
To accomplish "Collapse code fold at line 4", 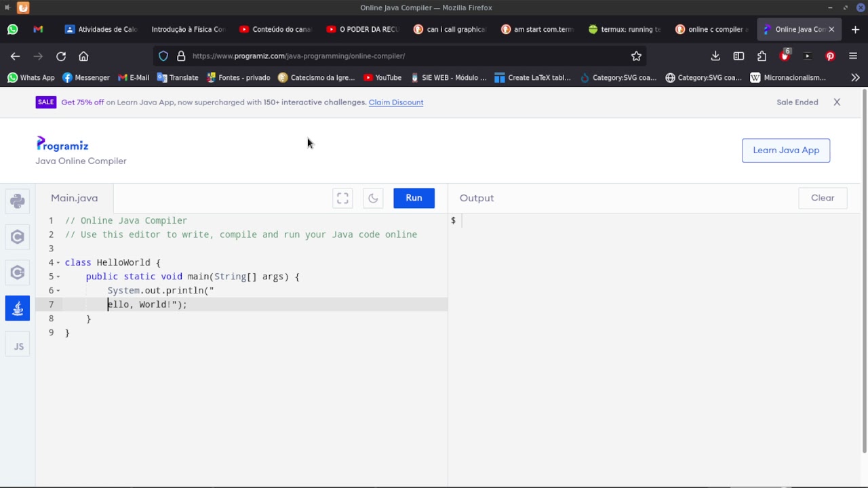I will pos(58,262).
